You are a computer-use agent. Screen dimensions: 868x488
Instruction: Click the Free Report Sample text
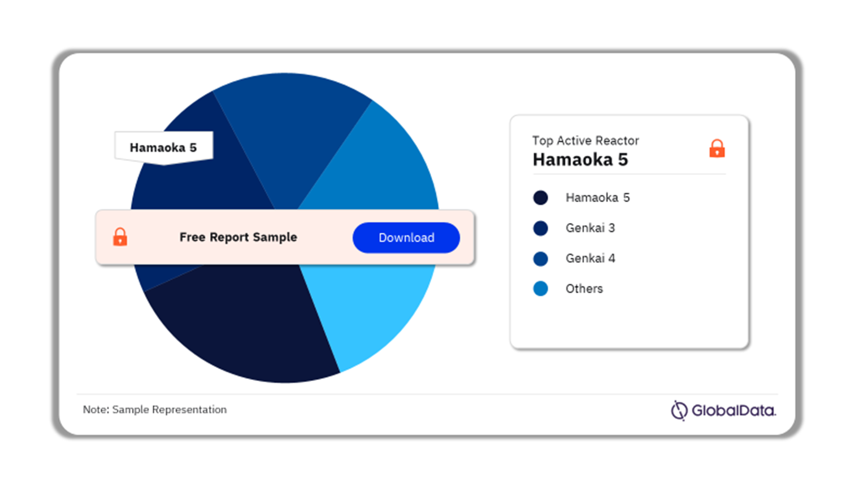[238, 237]
